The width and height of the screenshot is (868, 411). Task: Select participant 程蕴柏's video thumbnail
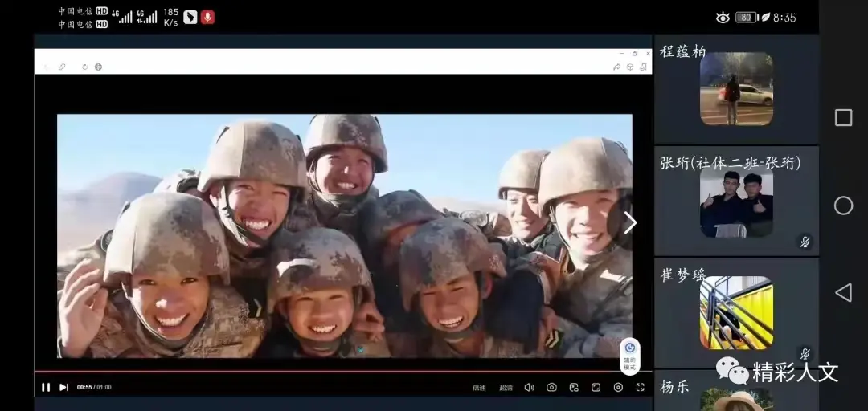736,89
